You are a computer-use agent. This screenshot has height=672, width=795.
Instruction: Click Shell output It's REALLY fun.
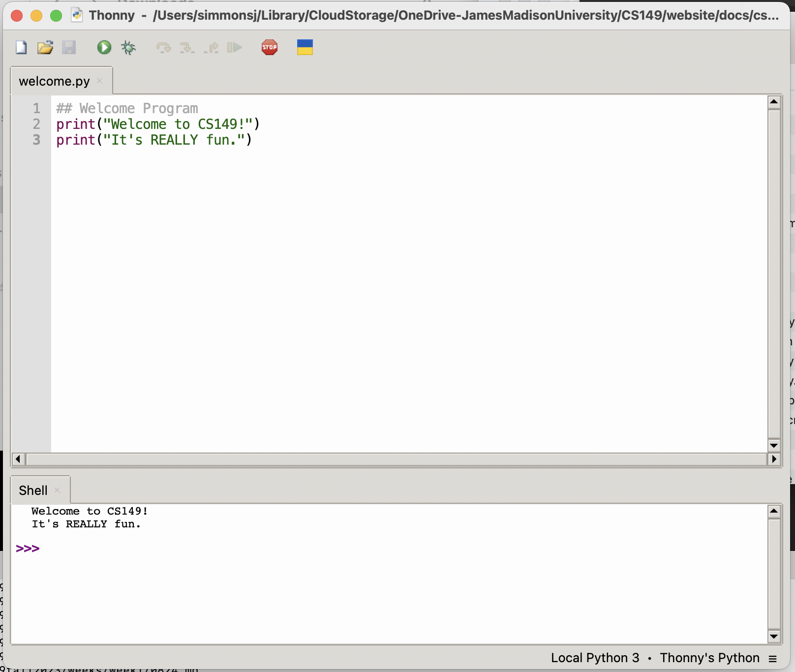(x=86, y=524)
